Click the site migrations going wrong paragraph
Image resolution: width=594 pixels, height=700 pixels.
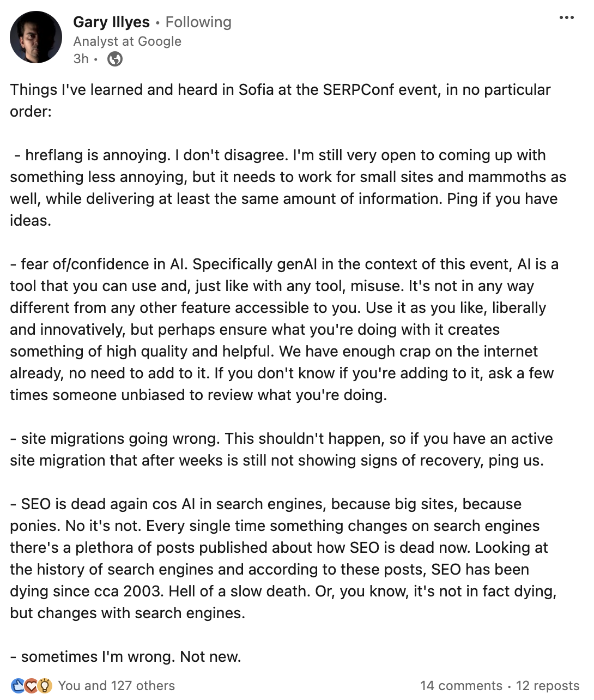tap(276, 449)
